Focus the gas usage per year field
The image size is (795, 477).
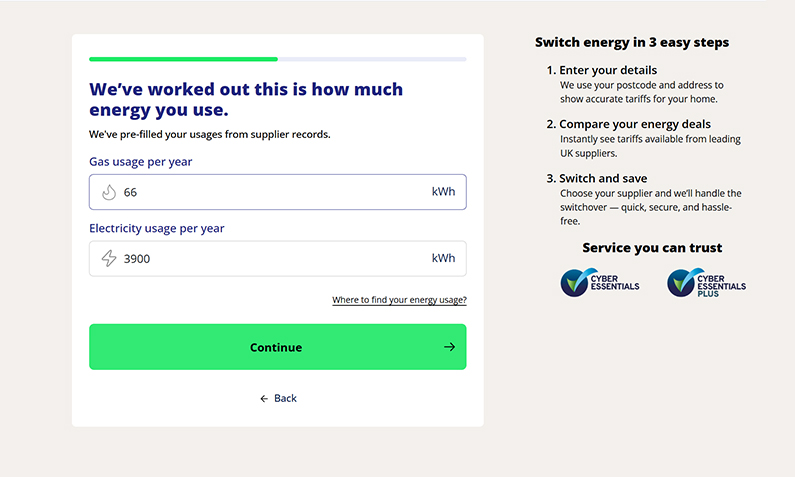[x=270, y=192]
